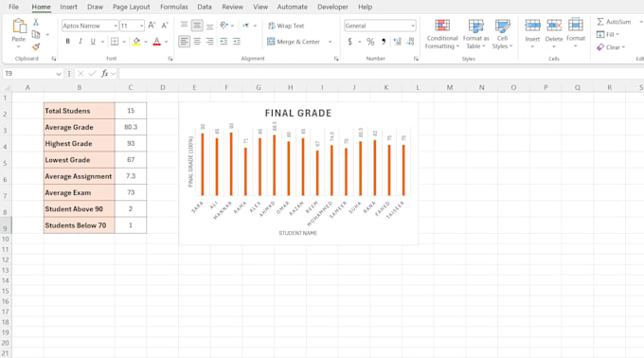Click Merge & Center button
The width and height of the screenshot is (644, 358).
click(294, 42)
